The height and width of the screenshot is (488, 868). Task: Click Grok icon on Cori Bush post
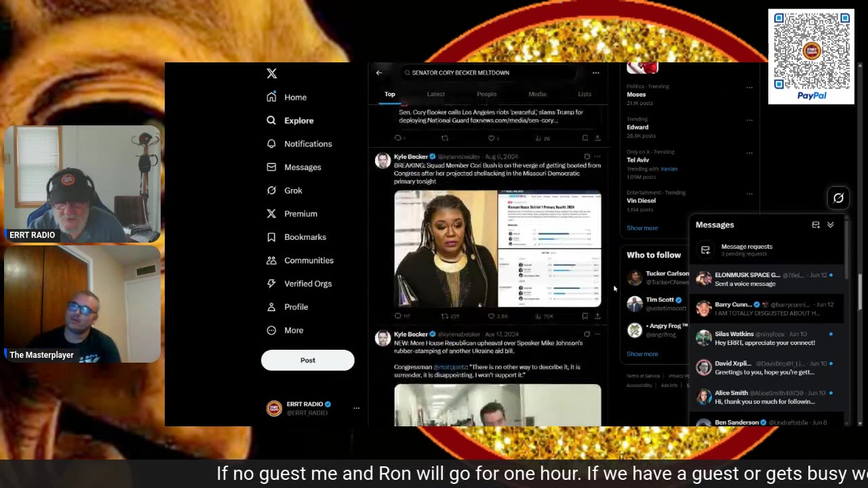[587, 157]
